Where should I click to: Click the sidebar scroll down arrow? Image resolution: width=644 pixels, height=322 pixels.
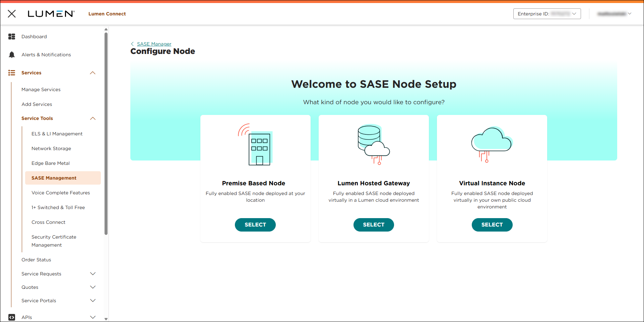pos(106,319)
